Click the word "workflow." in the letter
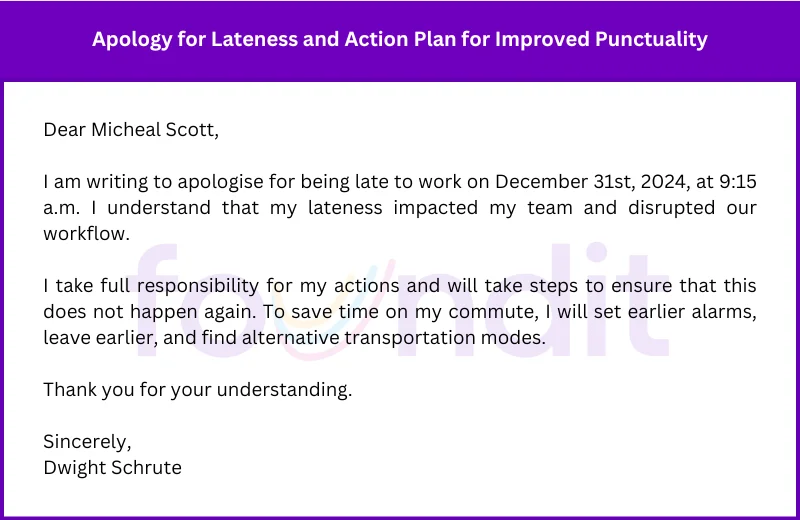Image resolution: width=800 pixels, height=520 pixels. [x=87, y=234]
